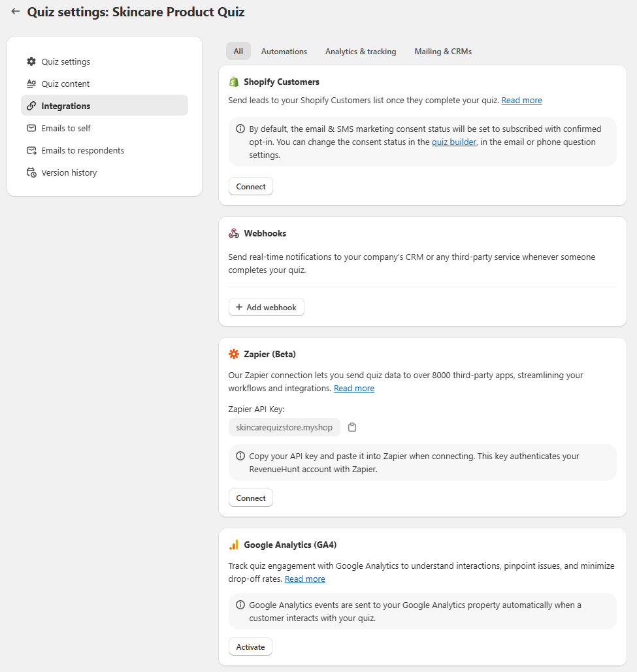Go to Emails to respondents in sidebar

[82, 150]
